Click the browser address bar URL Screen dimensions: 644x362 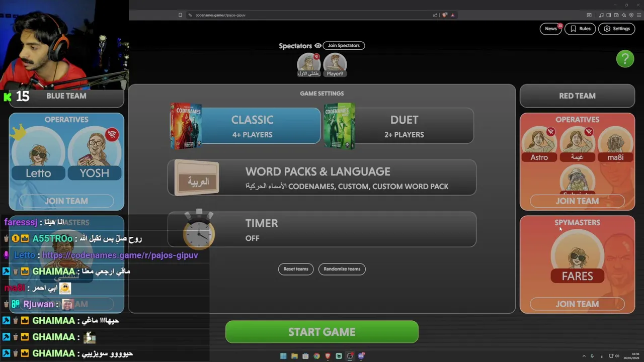[220, 15]
